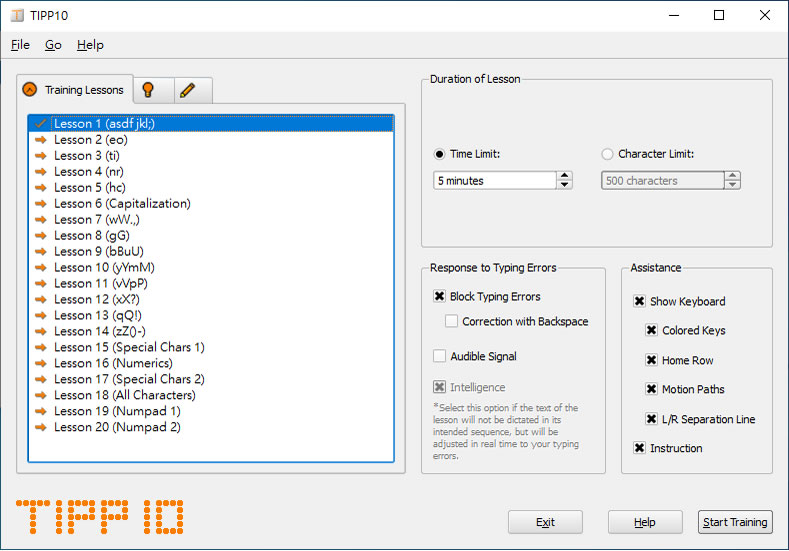
Task: Select Lesson 5 (hc)
Action: (x=211, y=188)
